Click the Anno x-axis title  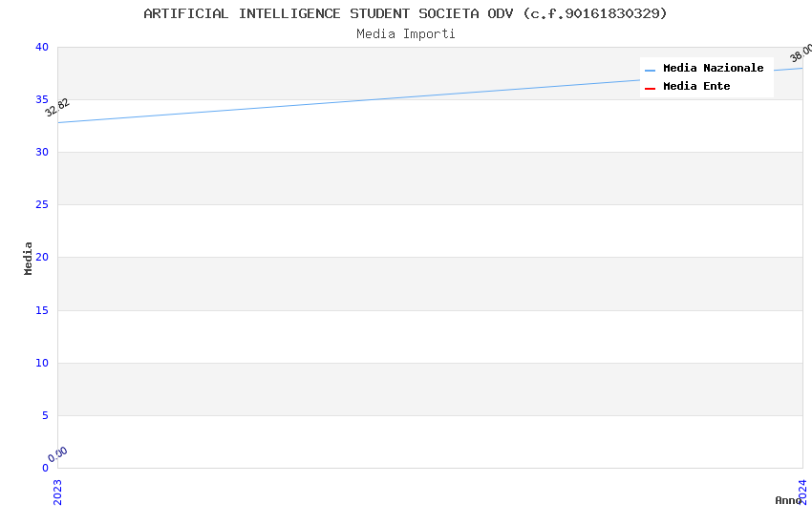point(787,500)
